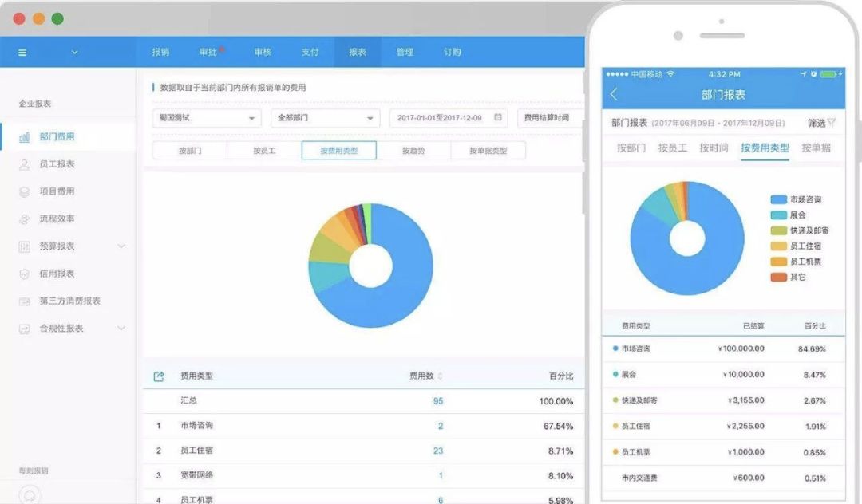Click the 67.54% cell in 市场咨询 row
The height and width of the screenshot is (504, 862).
click(x=558, y=426)
